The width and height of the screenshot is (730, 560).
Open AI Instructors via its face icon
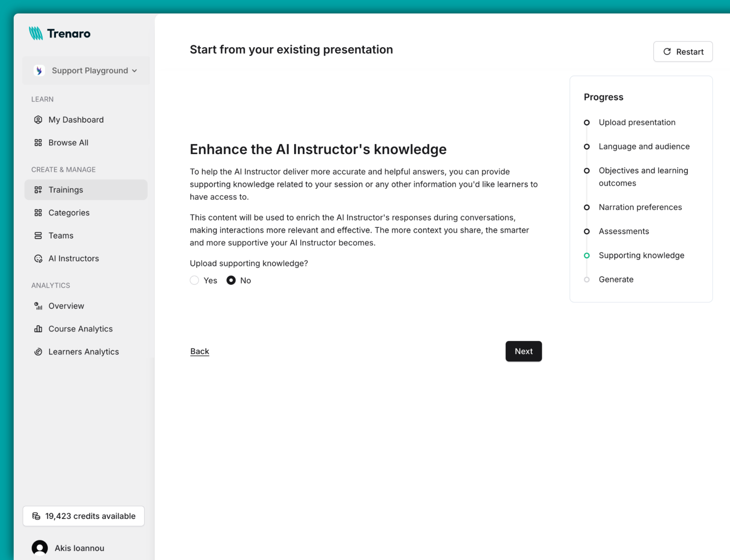(38, 258)
